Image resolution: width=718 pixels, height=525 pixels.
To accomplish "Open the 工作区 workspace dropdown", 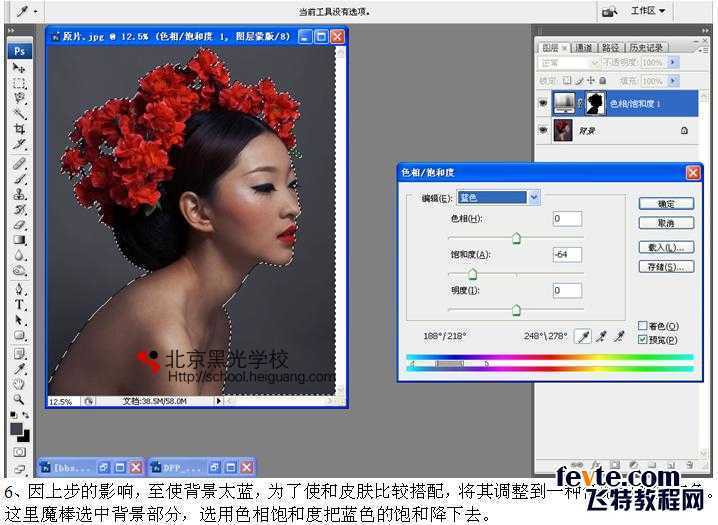I will pos(648,11).
